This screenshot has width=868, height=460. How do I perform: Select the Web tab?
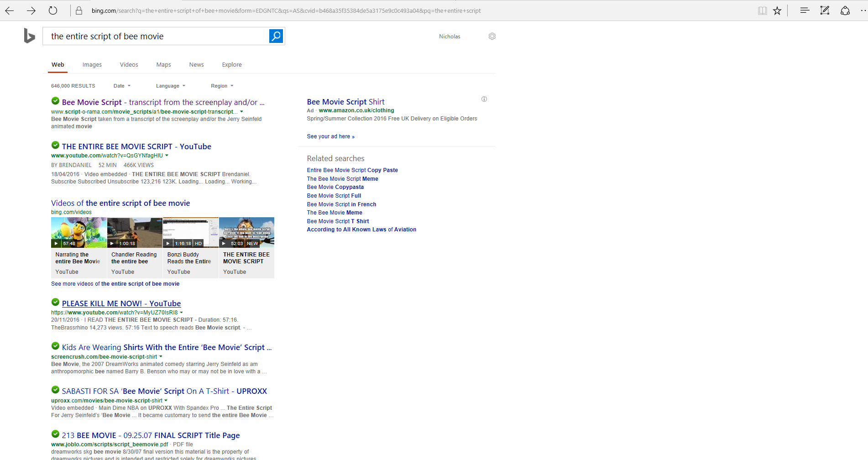coord(58,65)
